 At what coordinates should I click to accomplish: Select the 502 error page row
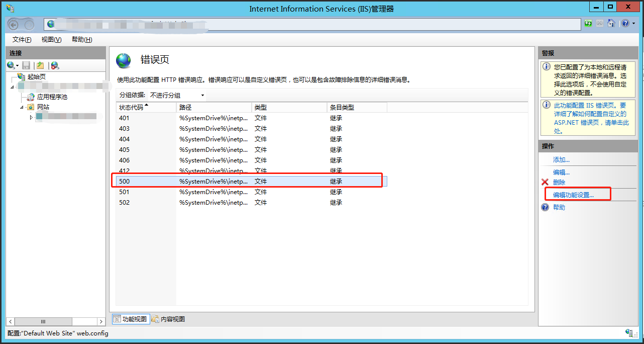[x=251, y=202]
